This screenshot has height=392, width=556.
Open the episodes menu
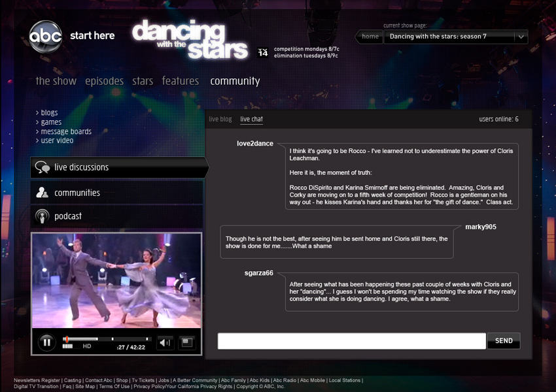[x=104, y=82]
